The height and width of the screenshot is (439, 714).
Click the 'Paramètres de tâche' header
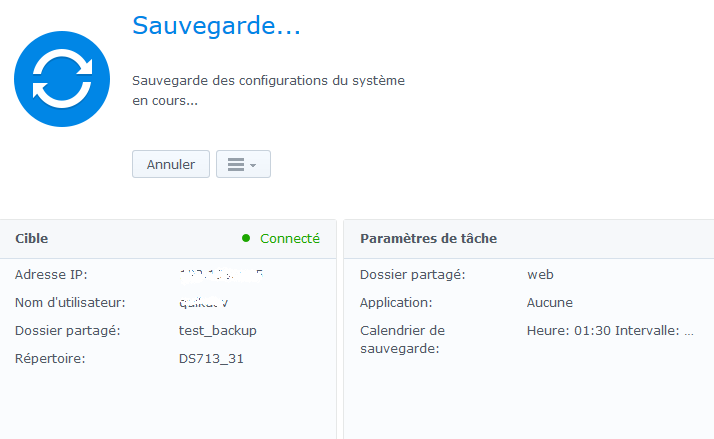428,238
